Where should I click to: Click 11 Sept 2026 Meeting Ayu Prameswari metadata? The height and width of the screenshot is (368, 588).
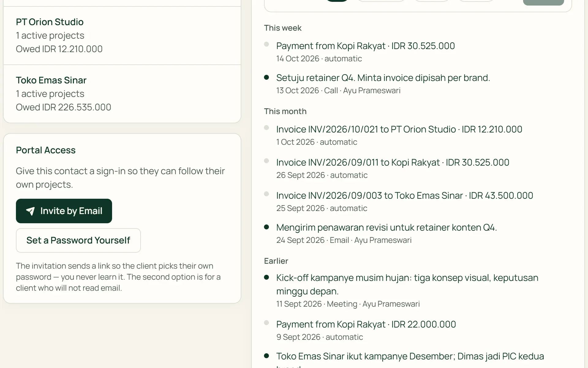(348, 304)
